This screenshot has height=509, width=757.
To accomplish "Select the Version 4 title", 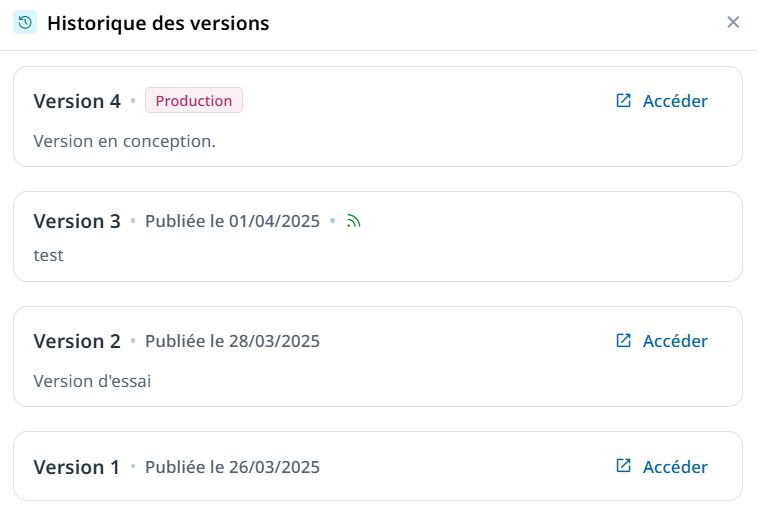I will coord(77,101).
